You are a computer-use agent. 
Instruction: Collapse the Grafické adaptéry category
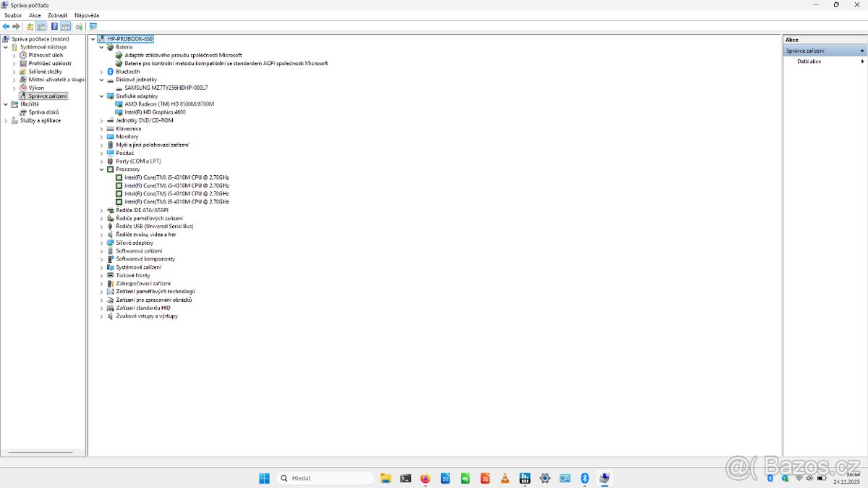tap(101, 96)
